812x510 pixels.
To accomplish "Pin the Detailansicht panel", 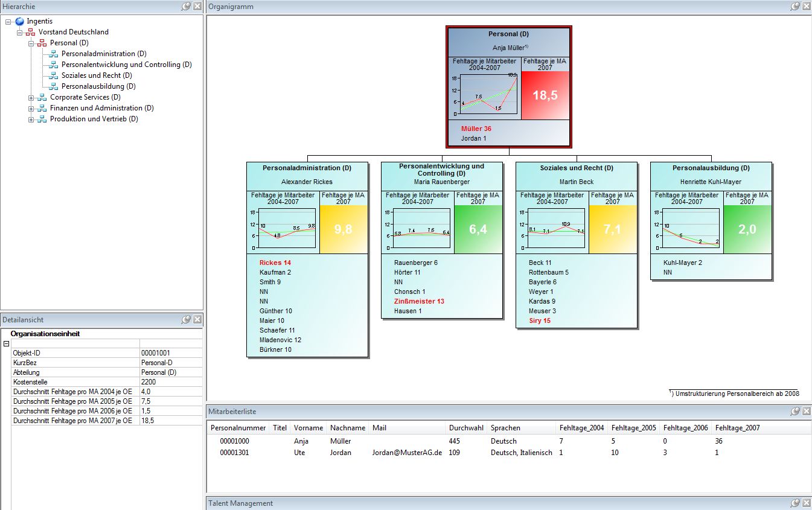I will (x=186, y=319).
